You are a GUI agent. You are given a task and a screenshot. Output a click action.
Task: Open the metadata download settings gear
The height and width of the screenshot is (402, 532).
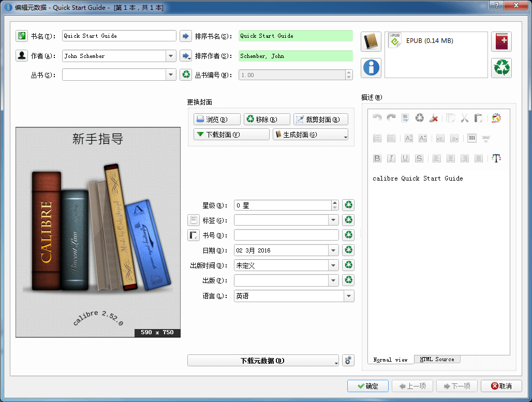point(348,360)
